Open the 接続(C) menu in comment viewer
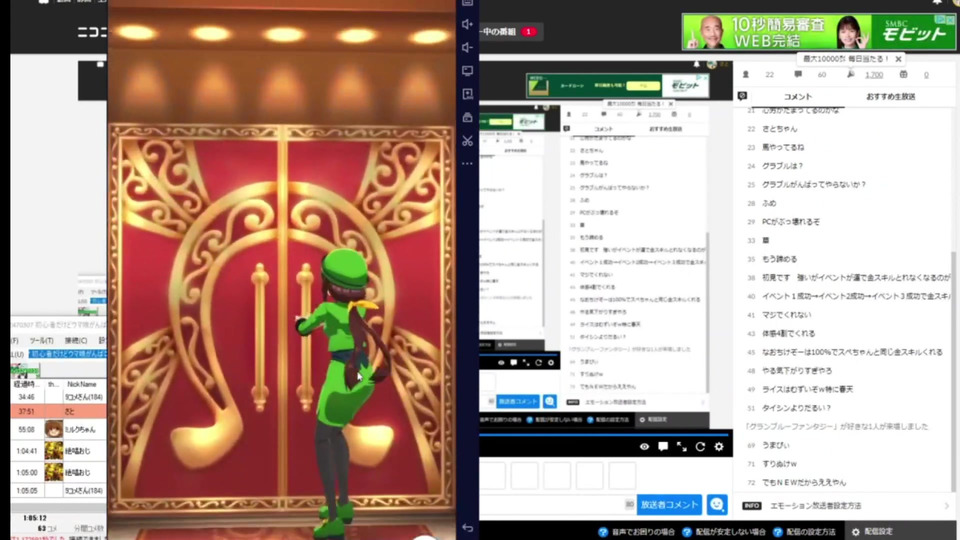This screenshot has width=960, height=540. (x=75, y=340)
